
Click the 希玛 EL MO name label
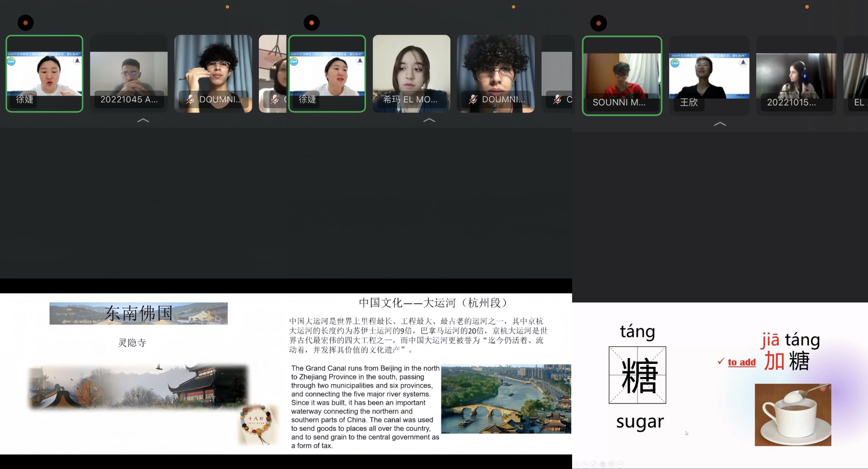[x=410, y=100]
